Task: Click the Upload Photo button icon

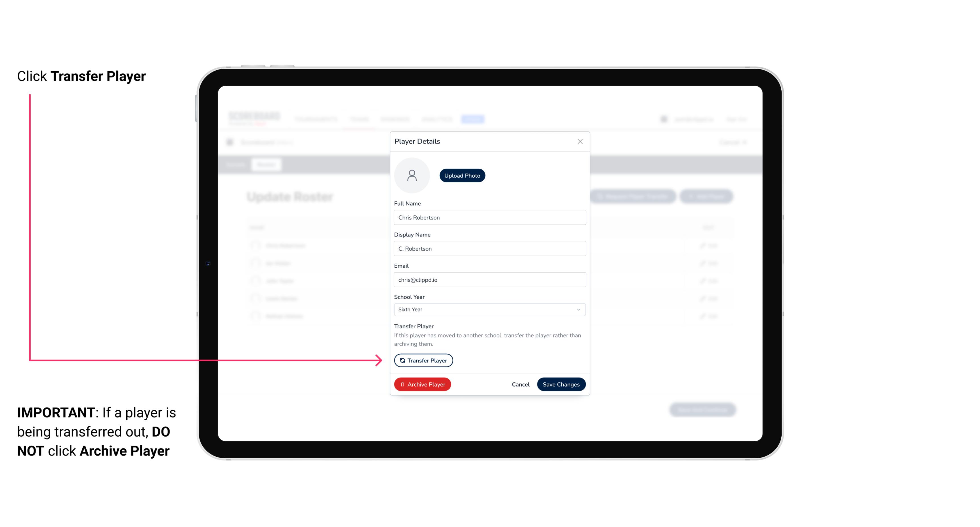Action: 462,175
